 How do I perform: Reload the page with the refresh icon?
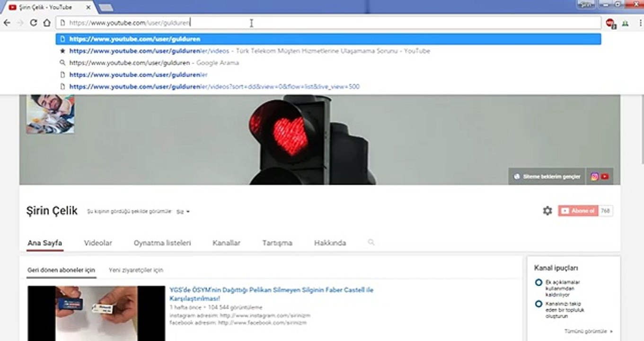(x=33, y=23)
